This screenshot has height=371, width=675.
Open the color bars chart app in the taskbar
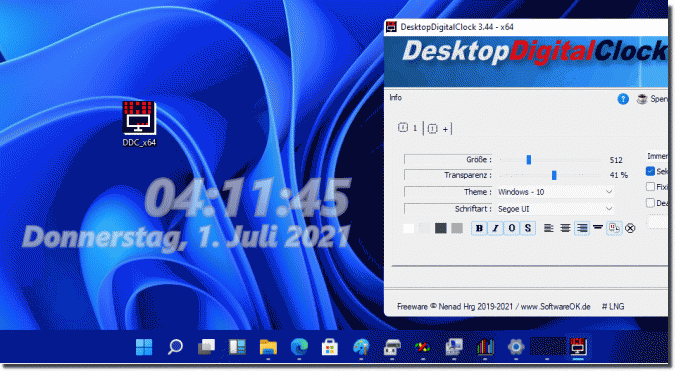(x=485, y=347)
